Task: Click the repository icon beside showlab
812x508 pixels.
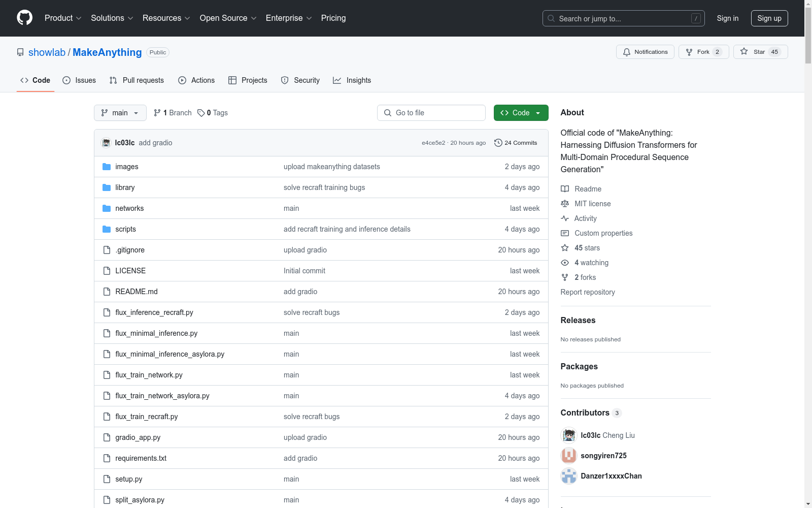Action: [x=20, y=52]
